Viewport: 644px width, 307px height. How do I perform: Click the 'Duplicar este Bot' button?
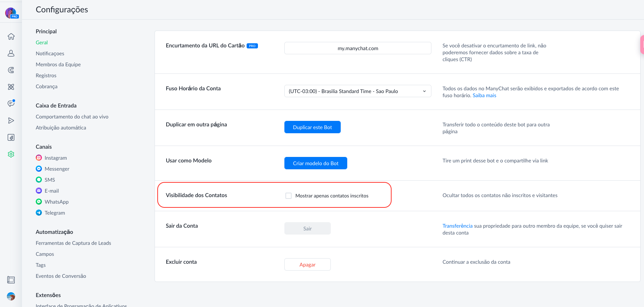[312, 127]
